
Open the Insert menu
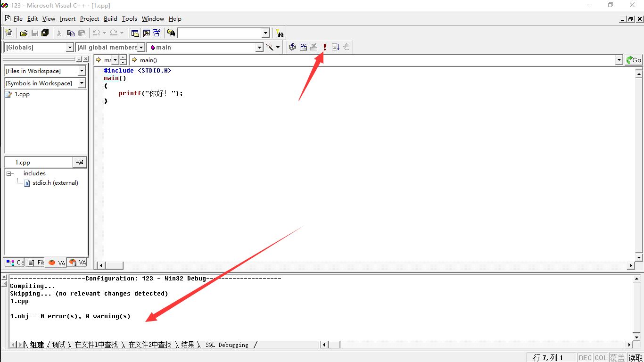(x=67, y=19)
